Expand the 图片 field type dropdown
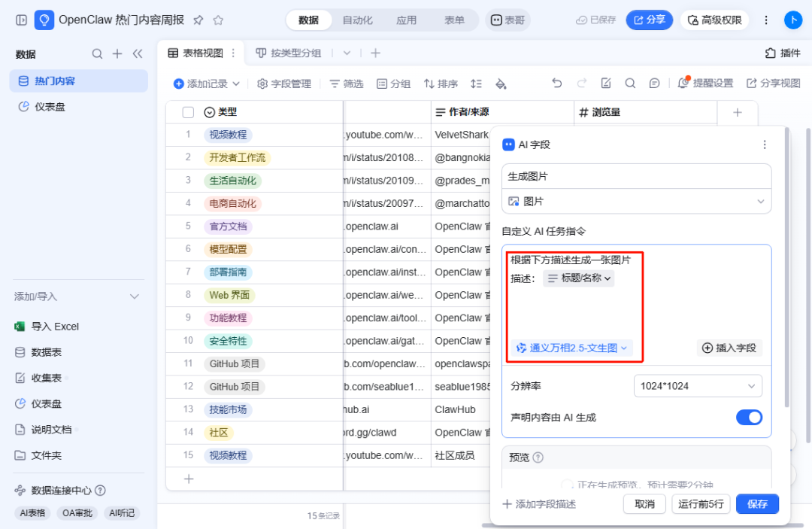The width and height of the screenshot is (812, 529). [637, 202]
